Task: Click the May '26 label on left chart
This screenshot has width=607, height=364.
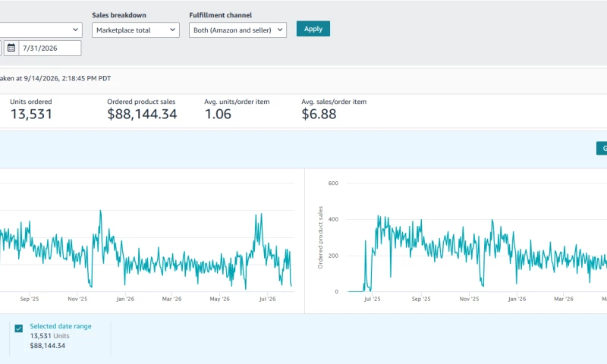Action: tap(219, 299)
